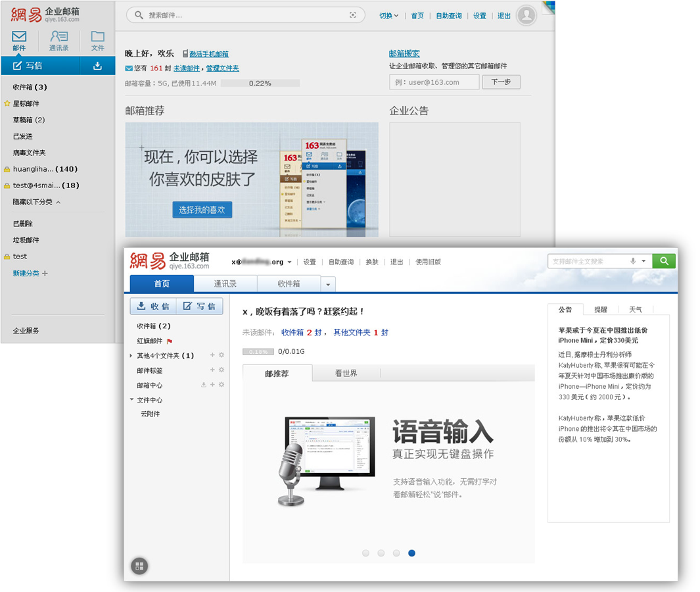The image size is (700, 592).
Task: Open the 切换 dropdown in back window
Action: [388, 16]
